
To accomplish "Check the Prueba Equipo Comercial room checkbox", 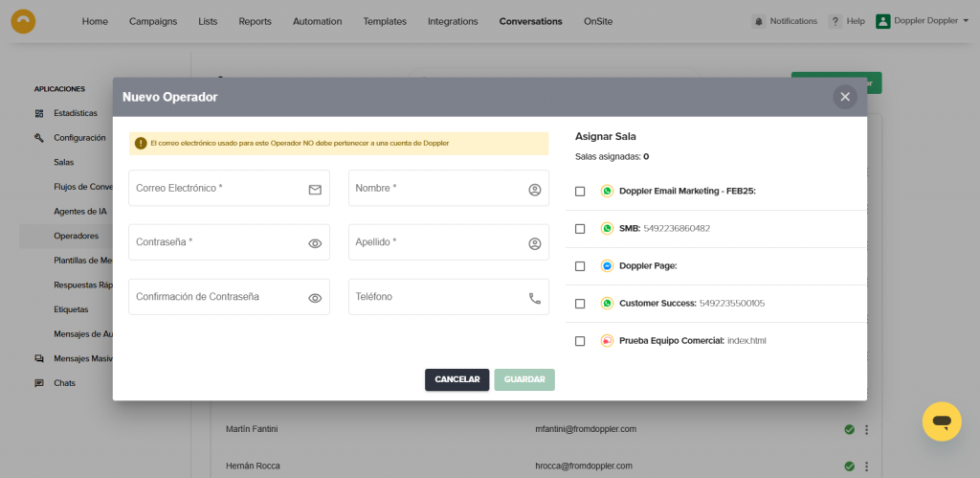I will coord(580,341).
